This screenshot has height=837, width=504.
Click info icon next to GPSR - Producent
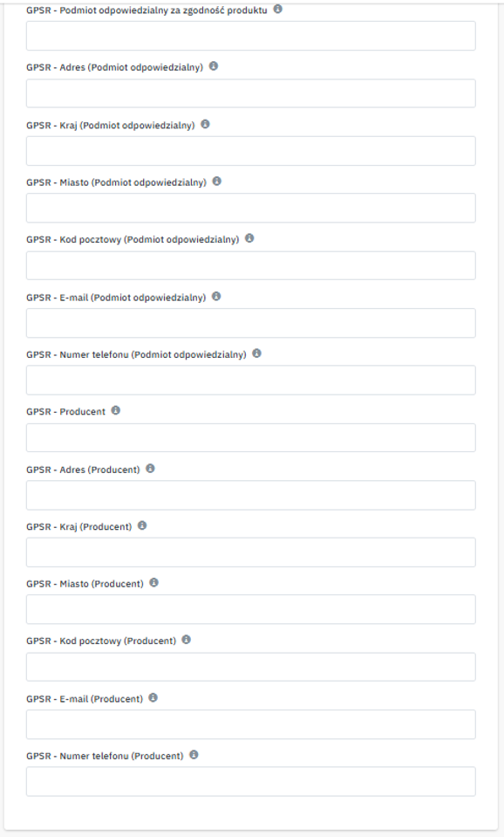tap(116, 410)
